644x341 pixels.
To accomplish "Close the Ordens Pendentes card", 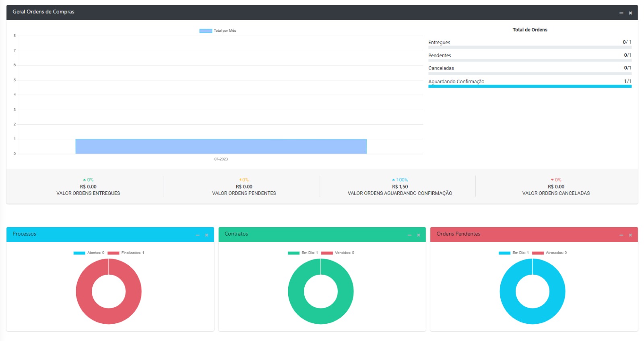I will tap(630, 235).
